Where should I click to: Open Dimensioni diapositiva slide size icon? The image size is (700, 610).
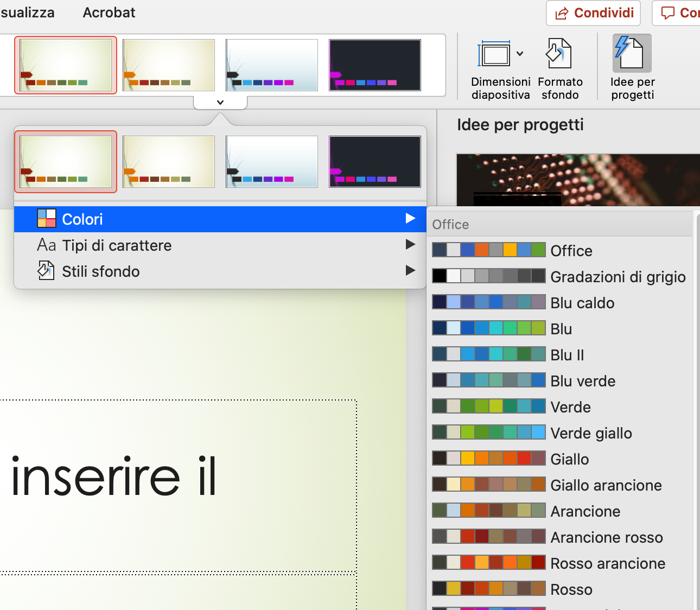pos(494,54)
